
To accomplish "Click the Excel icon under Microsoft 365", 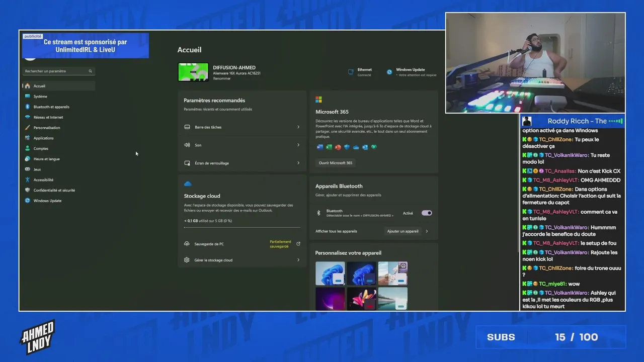I will click(x=329, y=147).
